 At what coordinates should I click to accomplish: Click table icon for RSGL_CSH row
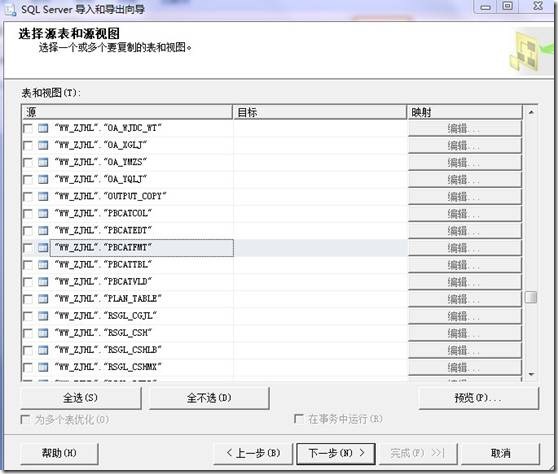click(43, 333)
